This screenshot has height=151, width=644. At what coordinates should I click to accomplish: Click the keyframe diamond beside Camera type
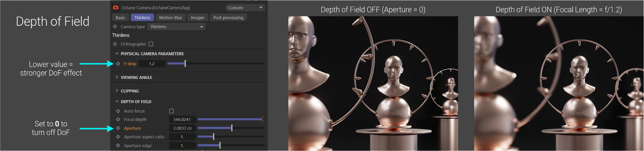point(115,27)
